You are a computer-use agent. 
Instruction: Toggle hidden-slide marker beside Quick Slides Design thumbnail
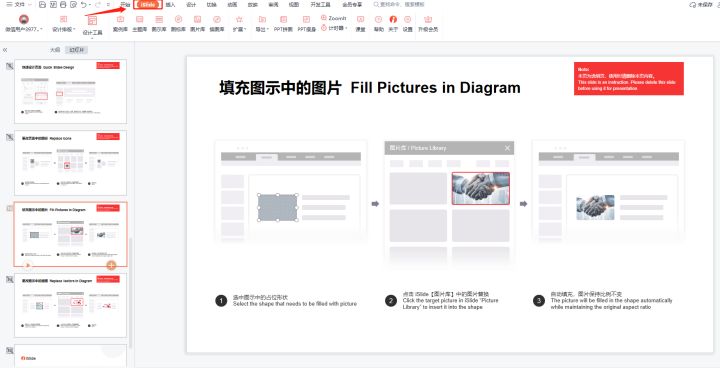pos(9,66)
